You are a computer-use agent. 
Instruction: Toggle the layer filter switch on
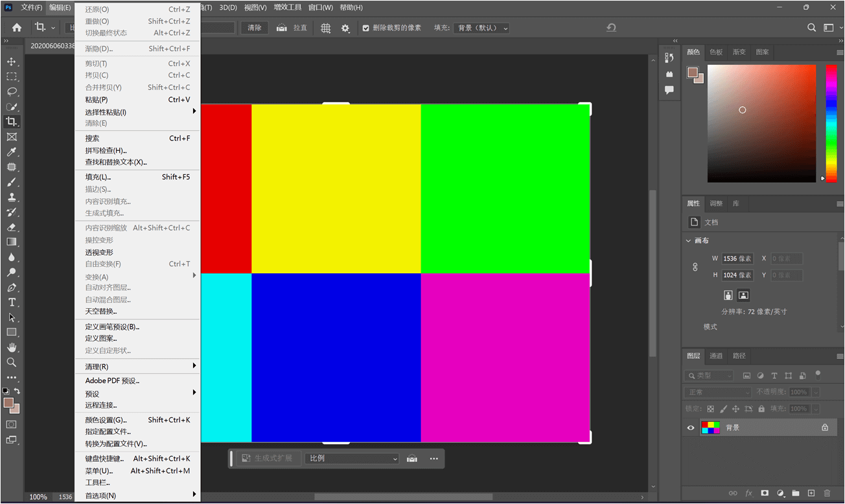(818, 374)
